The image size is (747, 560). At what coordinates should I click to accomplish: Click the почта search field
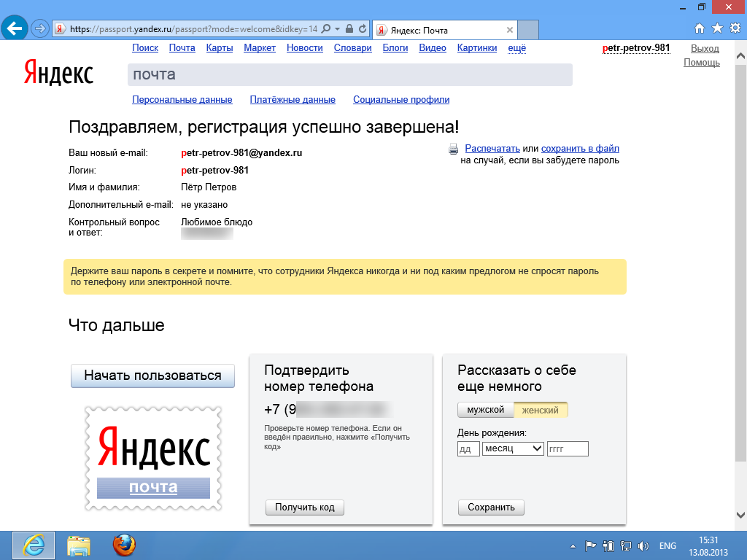349,75
